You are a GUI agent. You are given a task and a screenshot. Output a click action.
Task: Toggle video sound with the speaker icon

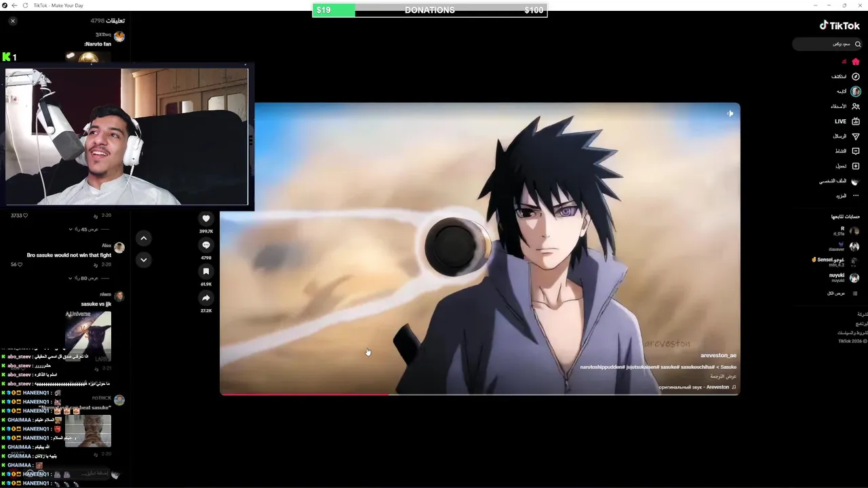click(730, 113)
